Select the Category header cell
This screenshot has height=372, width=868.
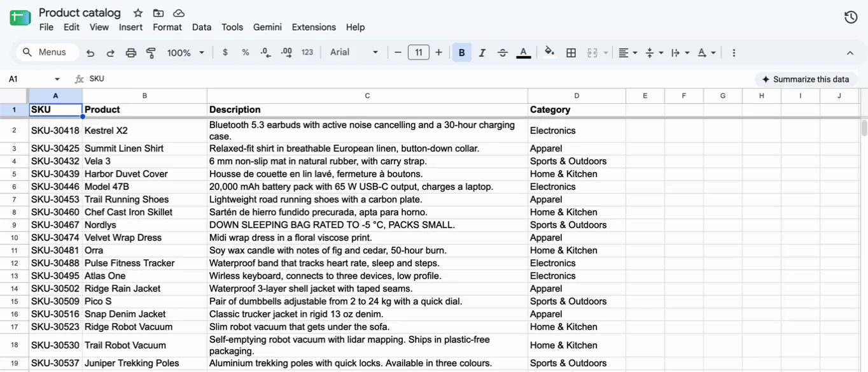[x=577, y=110]
